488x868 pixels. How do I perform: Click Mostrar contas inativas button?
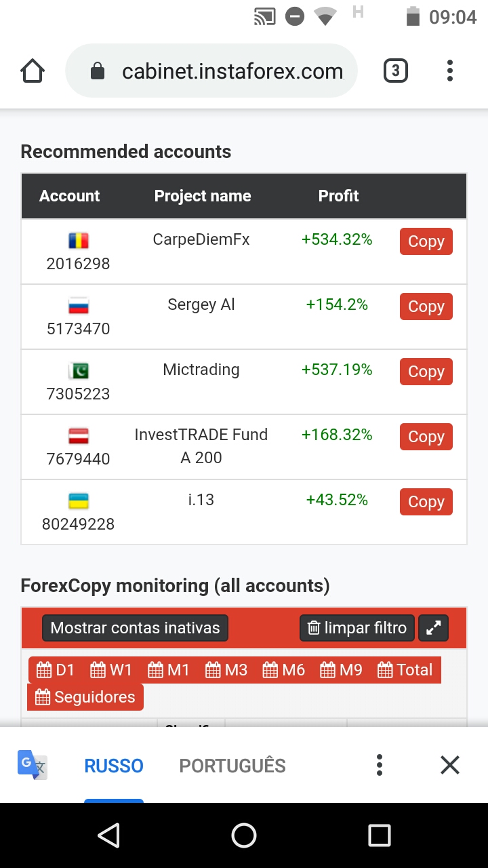pyautogui.click(x=136, y=628)
